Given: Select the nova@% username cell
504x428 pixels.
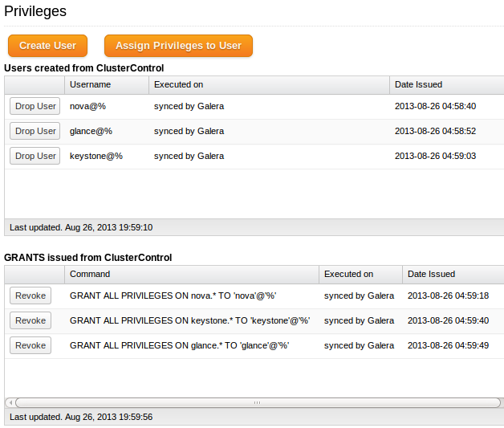Looking at the screenshot, I should pyautogui.click(x=87, y=107).
